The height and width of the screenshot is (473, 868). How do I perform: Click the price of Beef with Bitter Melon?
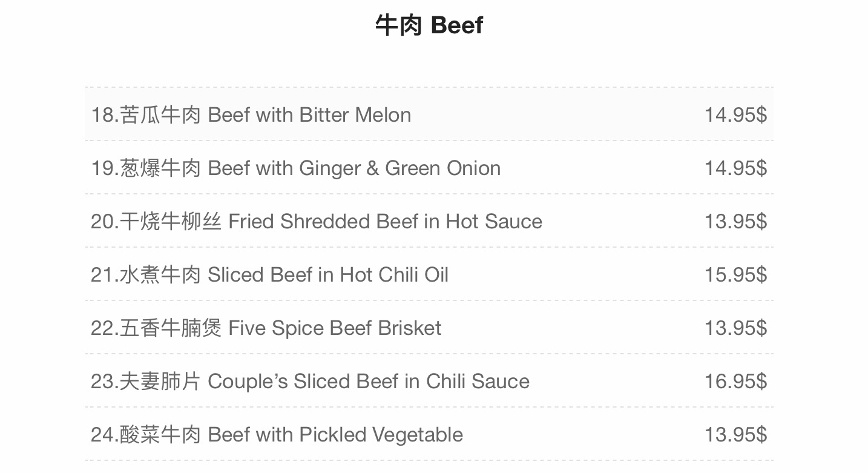coord(735,115)
